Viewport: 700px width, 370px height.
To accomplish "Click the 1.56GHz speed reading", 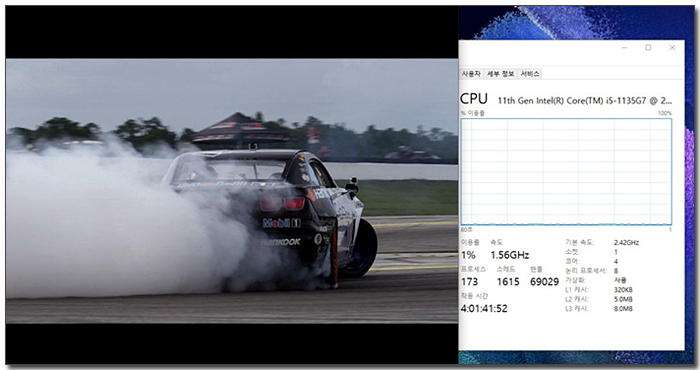I will (510, 255).
